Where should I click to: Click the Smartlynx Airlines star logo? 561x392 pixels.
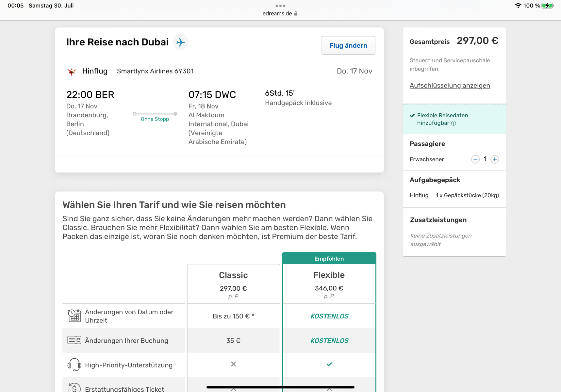[x=72, y=72]
